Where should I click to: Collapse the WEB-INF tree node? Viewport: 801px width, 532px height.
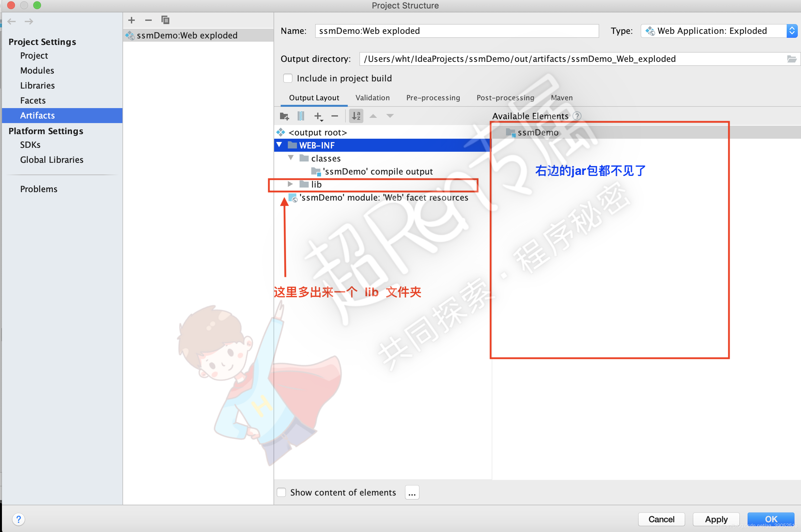[x=279, y=145]
